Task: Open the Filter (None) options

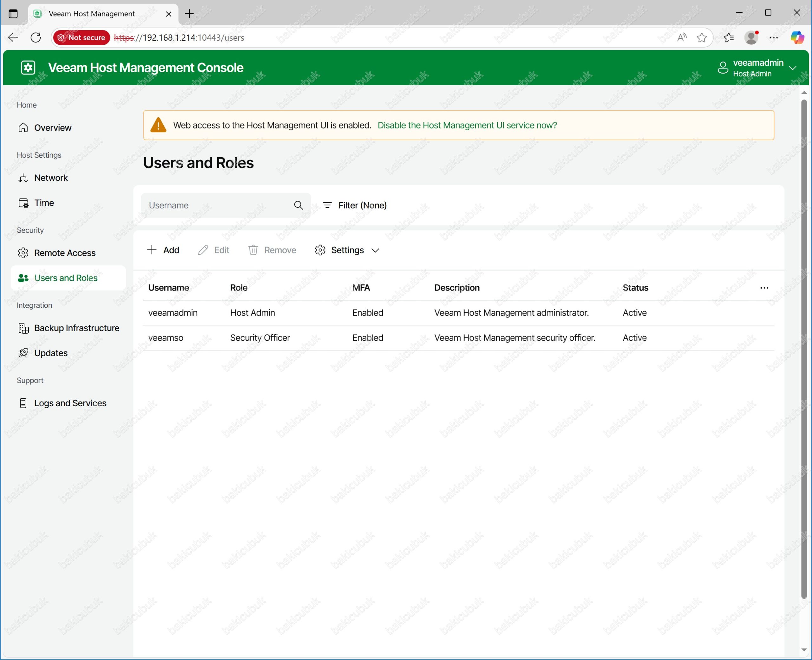Action: click(x=355, y=205)
